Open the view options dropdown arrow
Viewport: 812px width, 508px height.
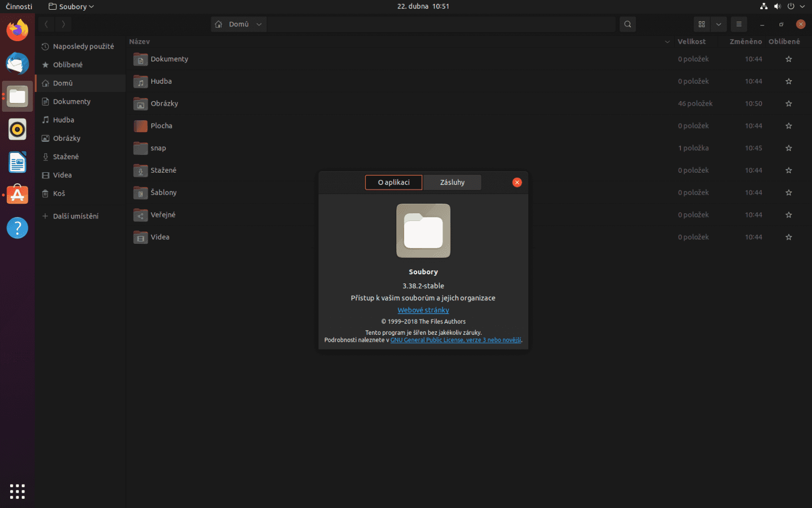pos(719,24)
